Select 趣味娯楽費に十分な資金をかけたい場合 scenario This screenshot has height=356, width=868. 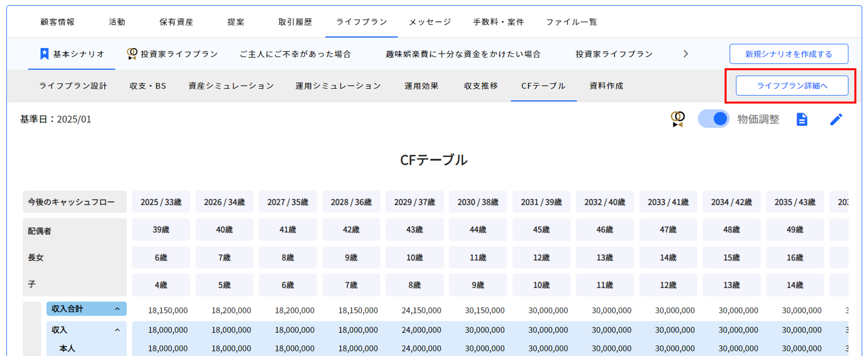pyautogui.click(x=463, y=54)
